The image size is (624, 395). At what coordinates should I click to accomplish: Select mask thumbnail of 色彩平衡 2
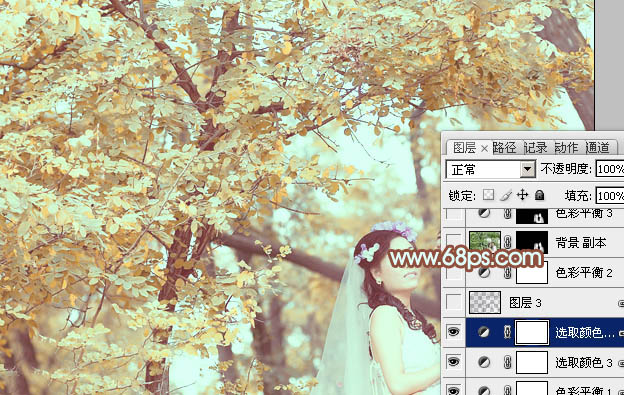[x=532, y=273]
